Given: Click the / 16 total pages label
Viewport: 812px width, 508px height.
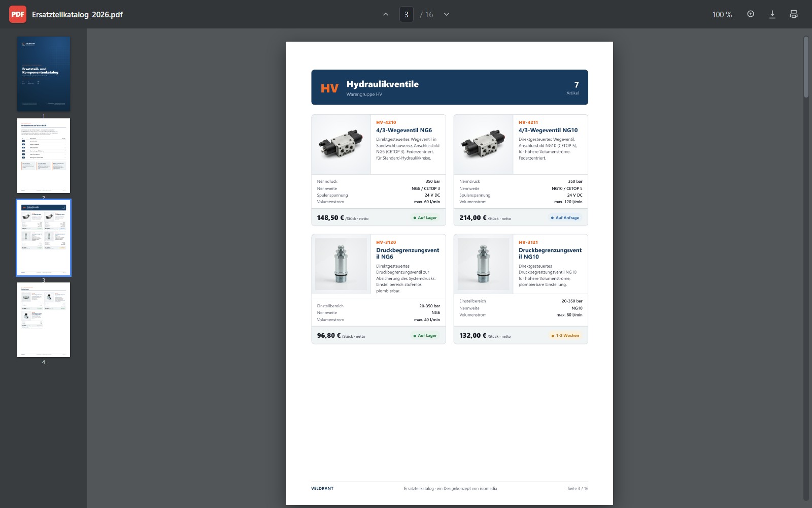Looking at the screenshot, I should 426,15.
